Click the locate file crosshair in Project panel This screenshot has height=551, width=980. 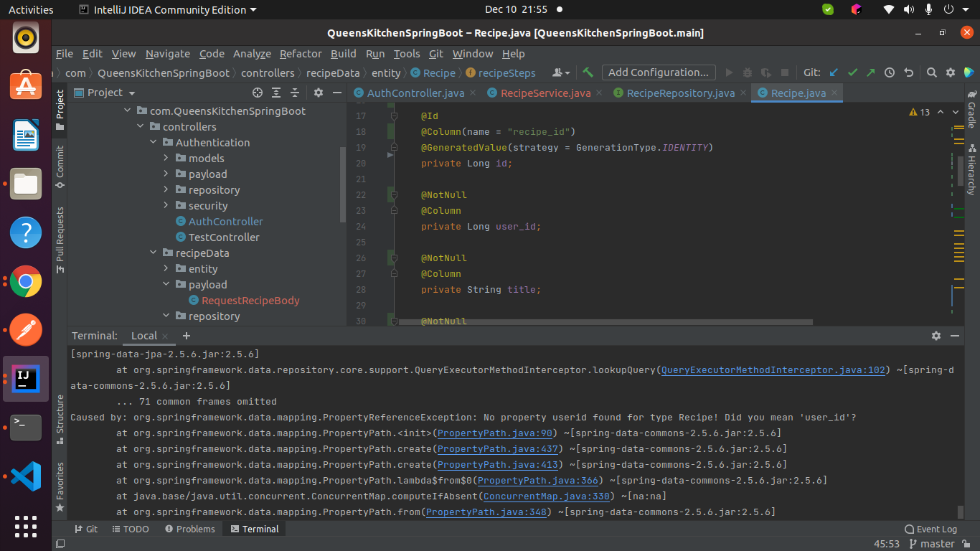[x=258, y=93]
